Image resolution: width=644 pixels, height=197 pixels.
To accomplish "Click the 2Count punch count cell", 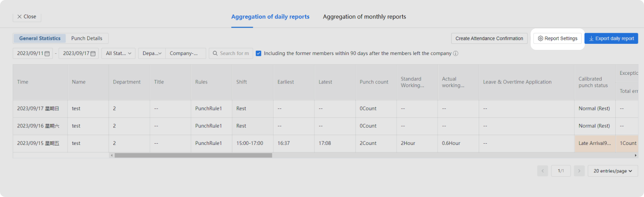I will [376, 143].
